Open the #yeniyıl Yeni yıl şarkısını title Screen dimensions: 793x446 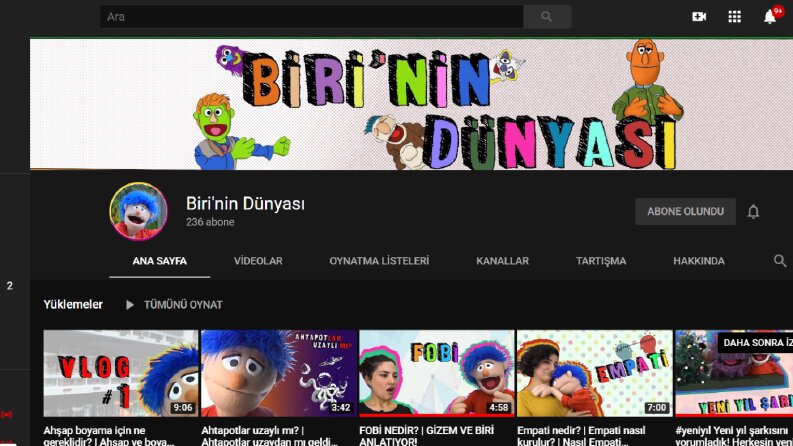tap(734, 435)
